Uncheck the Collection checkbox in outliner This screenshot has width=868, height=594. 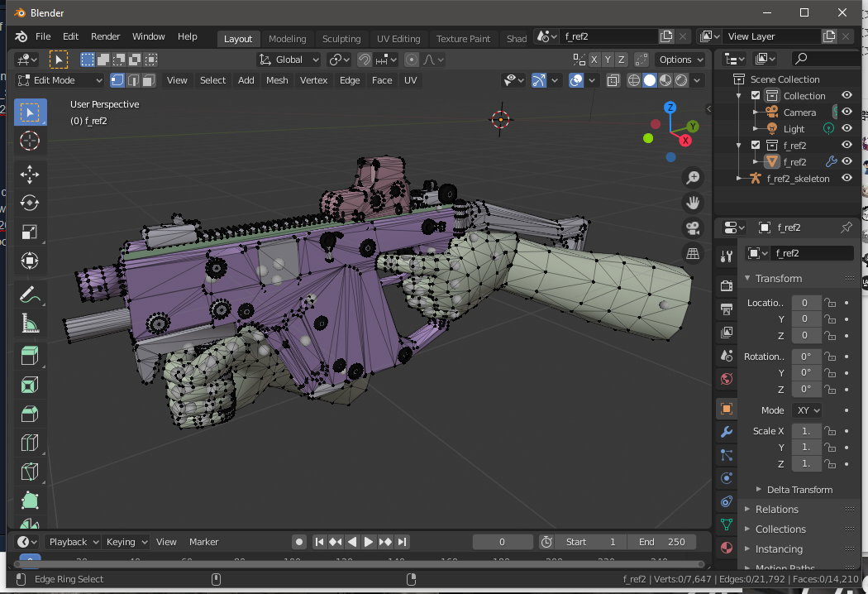(x=756, y=96)
